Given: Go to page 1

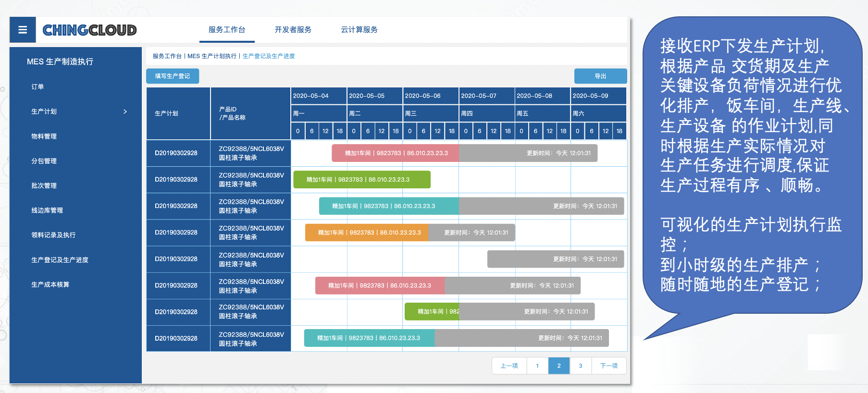Looking at the screenshot, I should [x=537, y=366].
